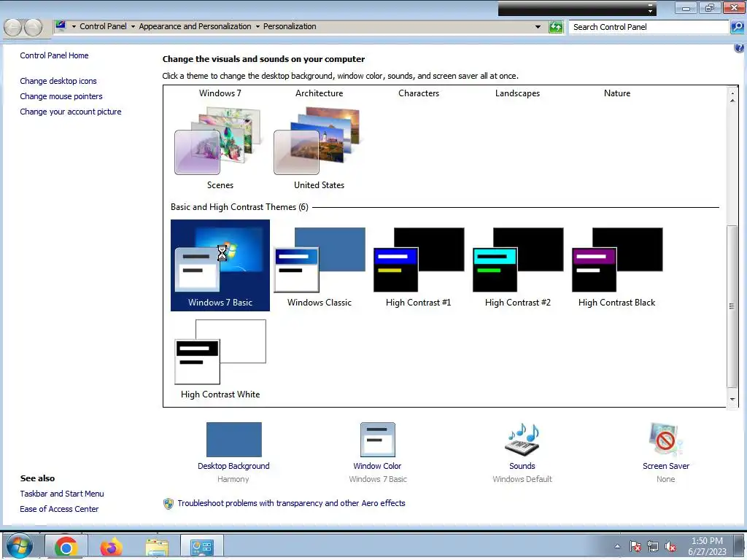Open the clock showing 1:50 PM
The image size is (747, 560).
pyautogui.click(x=707, y=547)
